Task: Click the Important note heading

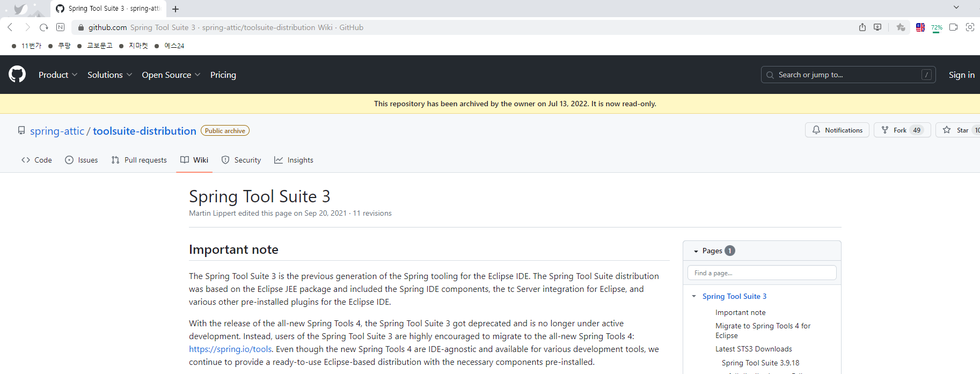Action: coord(233,250)
